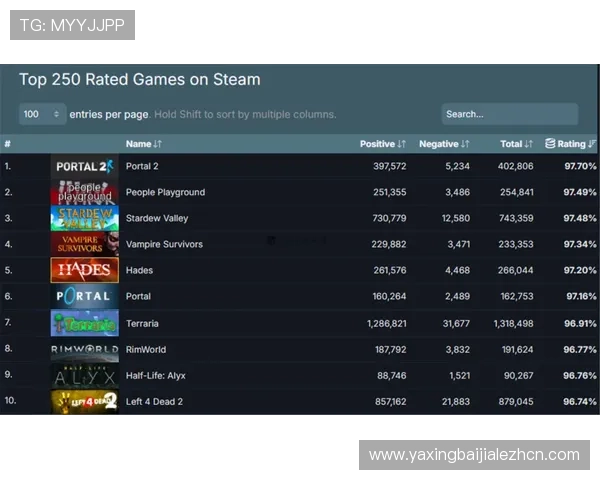Select Portal rating 97.16%
600x480 pixels.
581,296
